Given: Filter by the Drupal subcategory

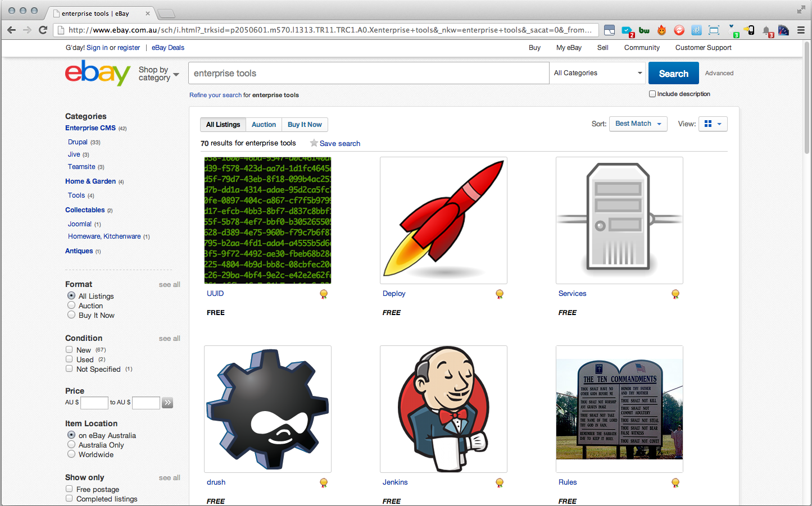Looking at the screenshot, I should pos(78,142).
